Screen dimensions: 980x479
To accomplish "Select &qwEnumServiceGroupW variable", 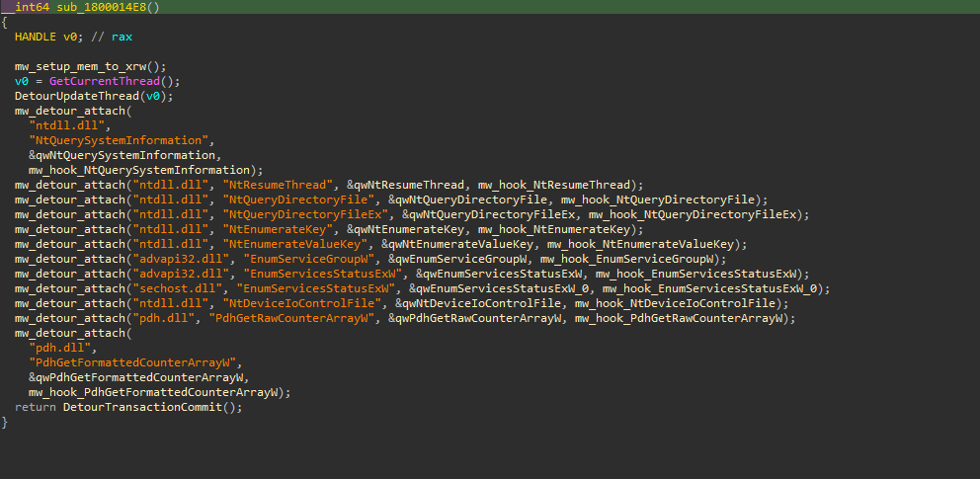I will pyautogui.click(x=457, y=259).
